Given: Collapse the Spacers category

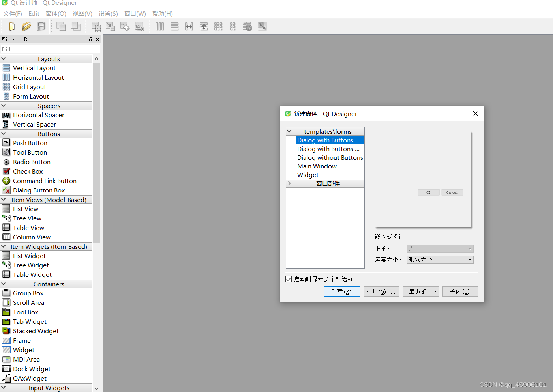Looking at the screenshot, I should [x=4, y=106].
